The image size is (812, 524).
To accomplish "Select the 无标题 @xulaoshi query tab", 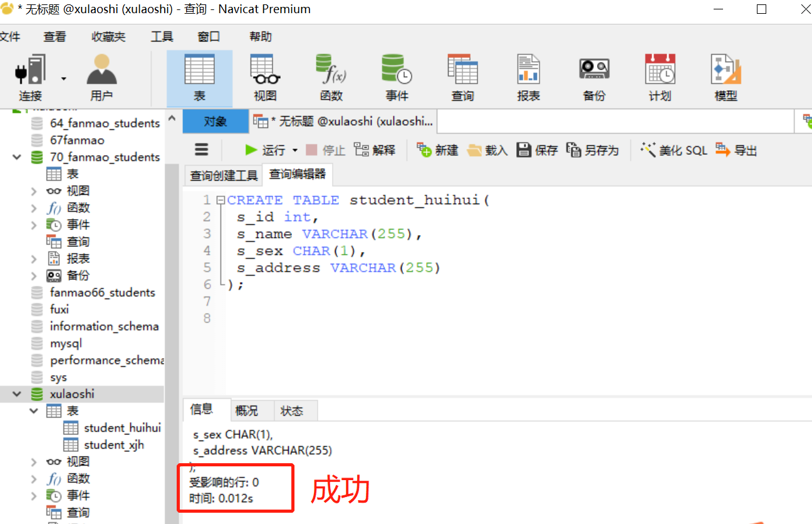I will 343,122.
